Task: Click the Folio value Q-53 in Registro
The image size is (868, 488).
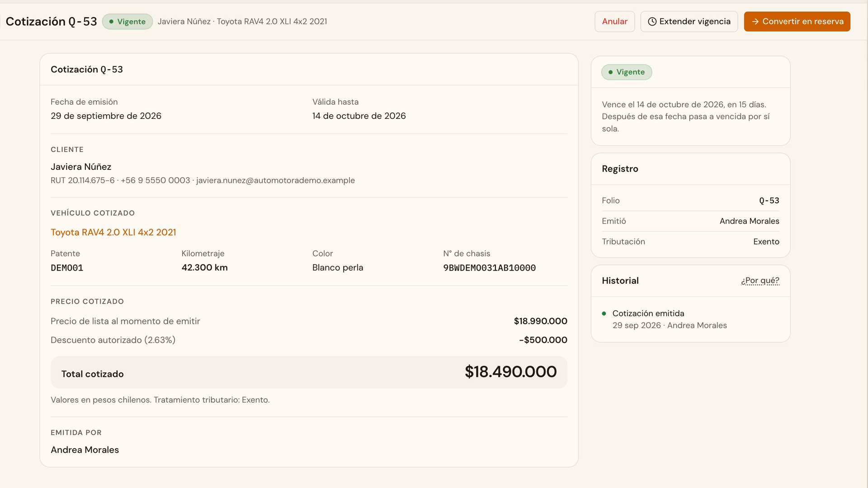Action: [769, 201]
